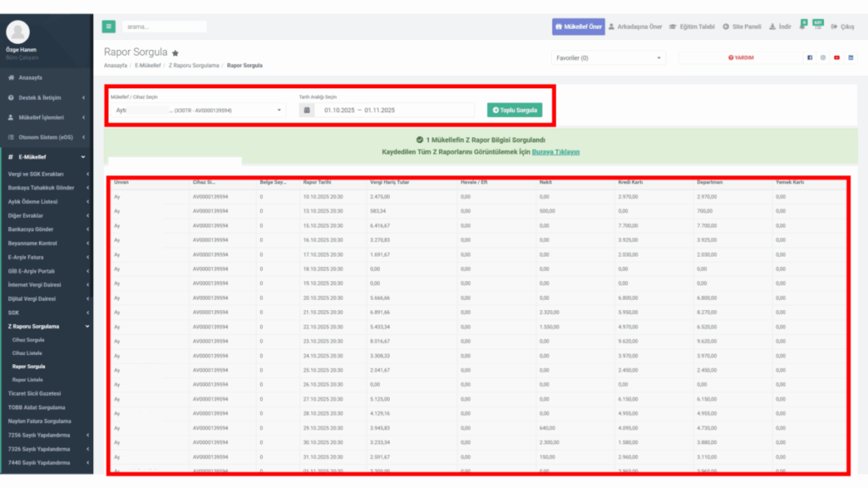Open the YouTube icon link
This screenshot has height=488, width=868.
(x=837, y=58)
